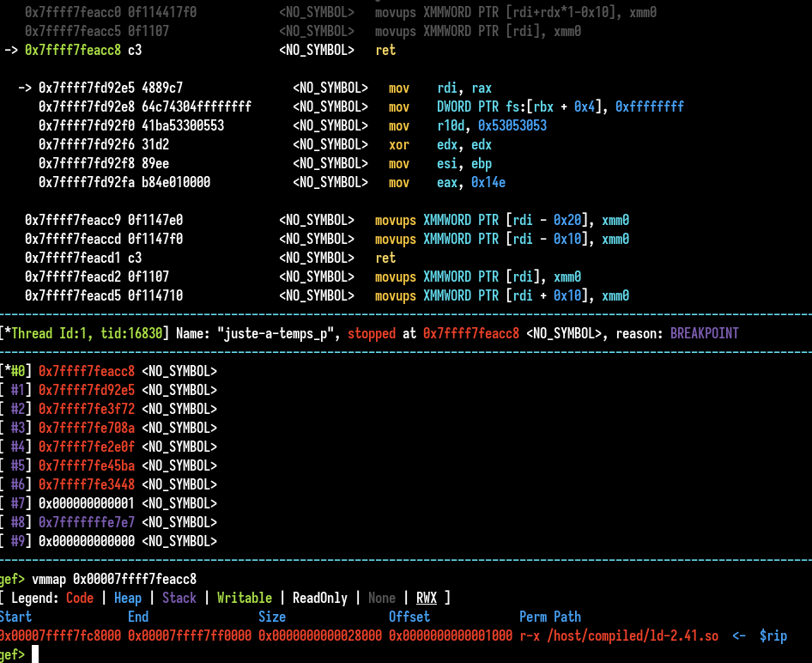812x663 pixels.
Task: Click backtrace frame #6 address 0x7ffff7fe3448
Action: (x=87, y=484)
